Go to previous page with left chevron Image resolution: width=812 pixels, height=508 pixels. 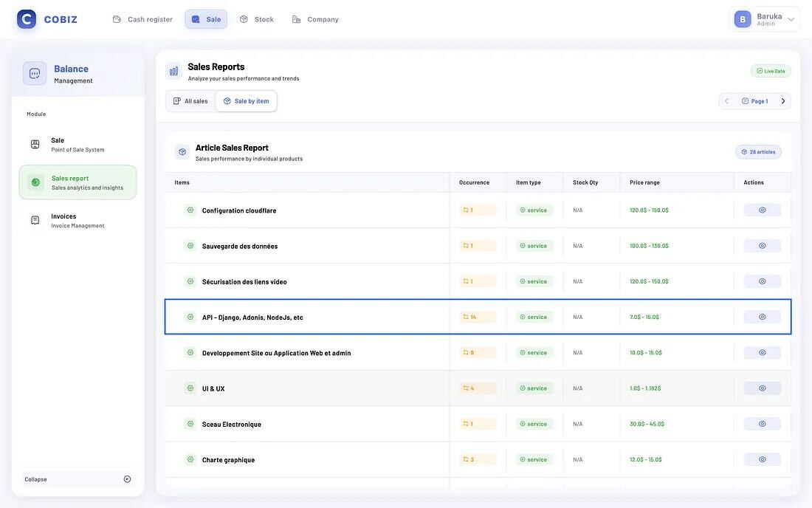pos(726,101)
